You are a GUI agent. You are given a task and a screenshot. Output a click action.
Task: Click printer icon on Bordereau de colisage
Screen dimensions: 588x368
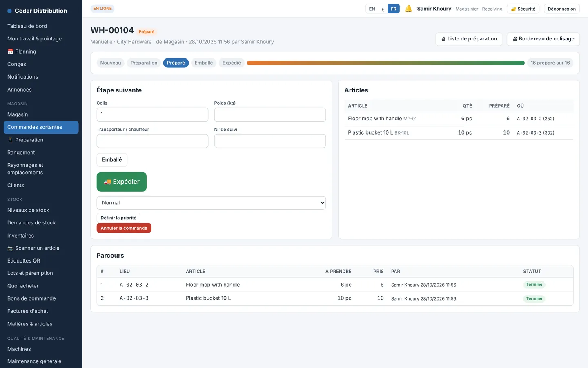tap(515, 39)
